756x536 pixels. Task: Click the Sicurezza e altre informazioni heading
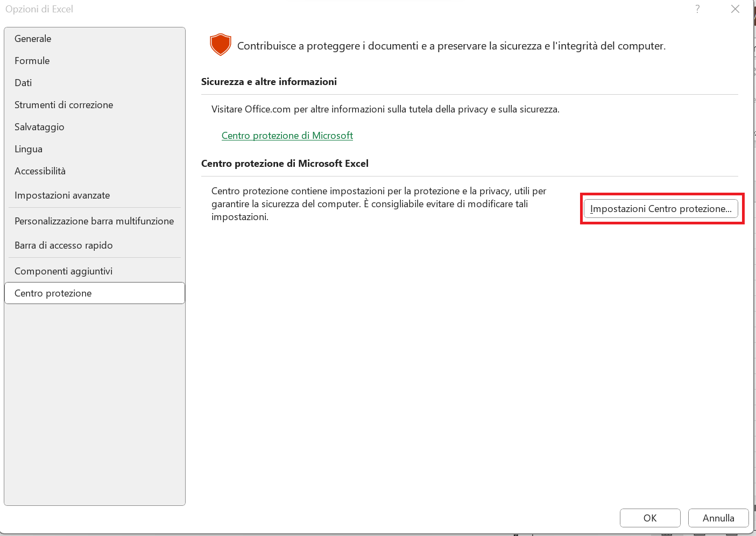[269, 82]
